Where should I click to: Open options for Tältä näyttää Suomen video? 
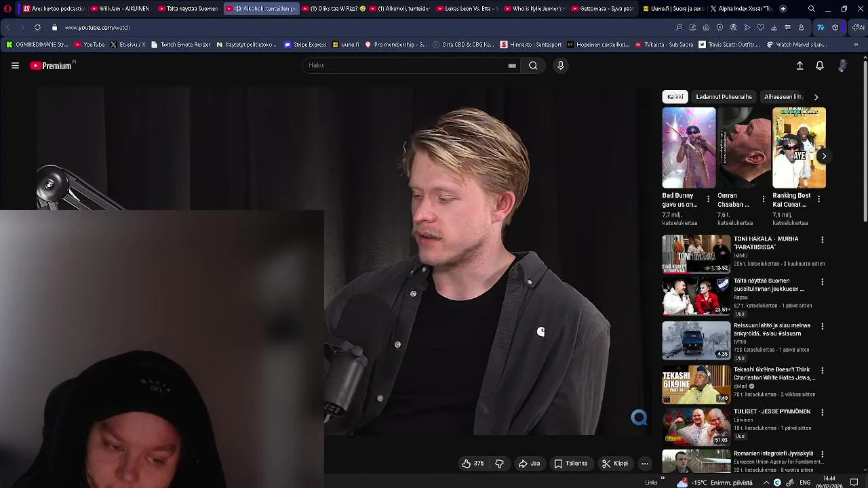click(x=822, y=282)
